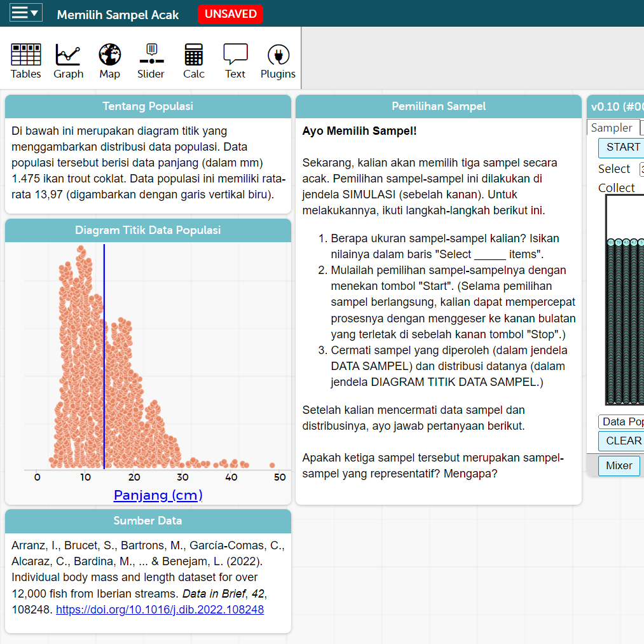This screenshot has height=644, width=644.
Task: Click the Panjang (cm) axis label
Action: pos(158,495)
